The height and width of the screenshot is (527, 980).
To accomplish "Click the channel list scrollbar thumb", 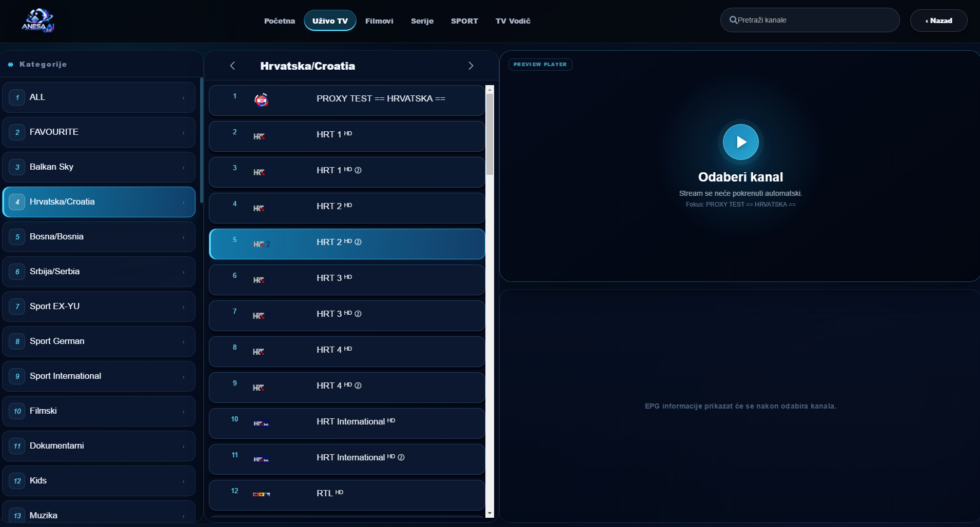I will click(489, 134).
